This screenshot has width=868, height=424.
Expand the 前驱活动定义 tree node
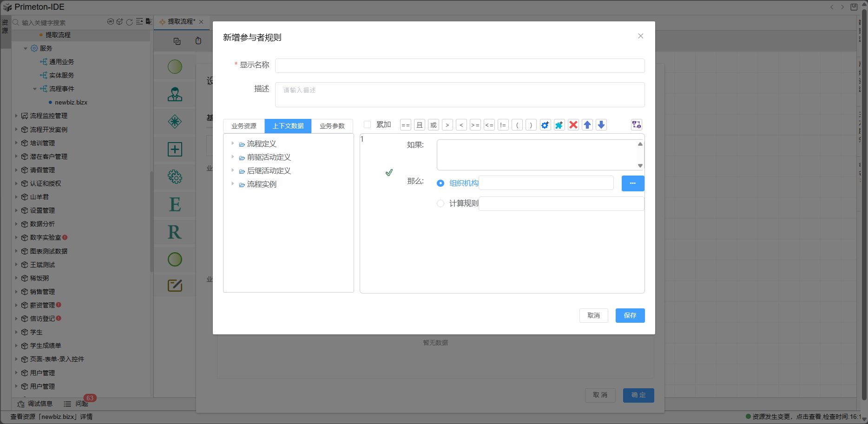tap(233, 157)
